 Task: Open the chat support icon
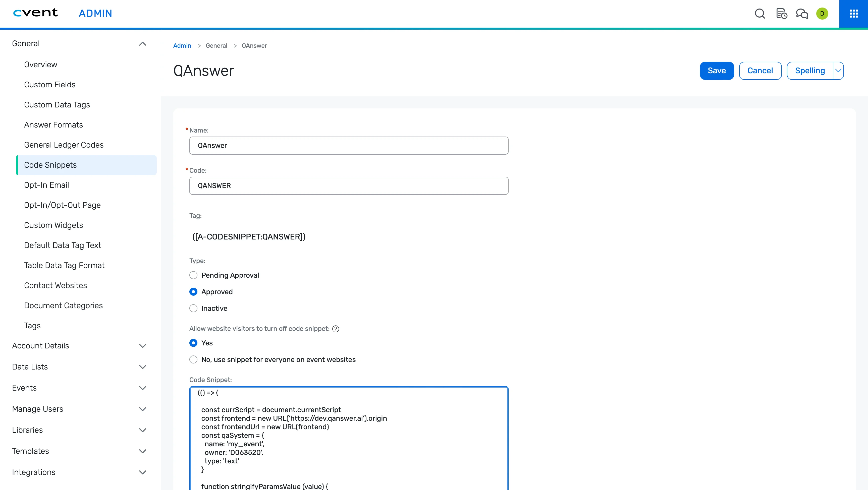pos(802,14)
